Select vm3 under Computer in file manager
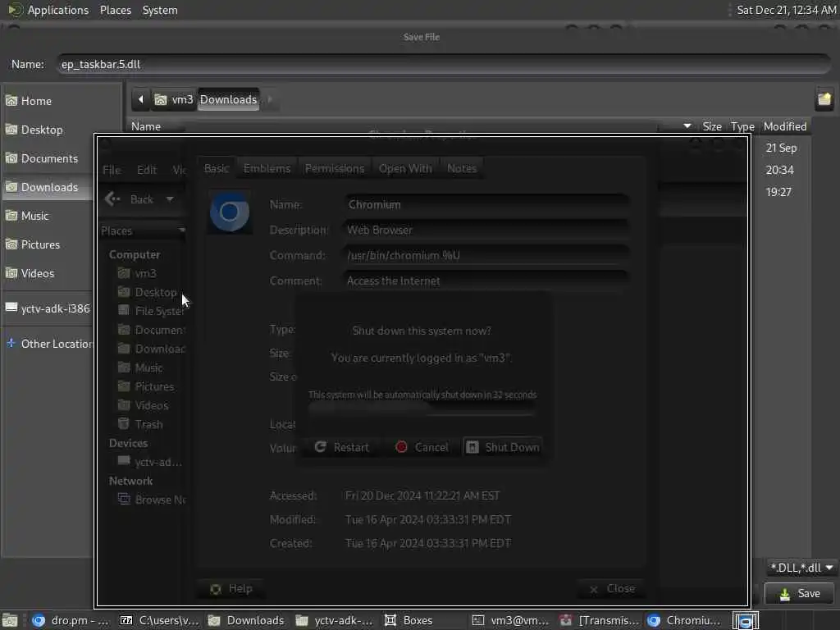Screen dimensions: 840x630 (137, 273)
